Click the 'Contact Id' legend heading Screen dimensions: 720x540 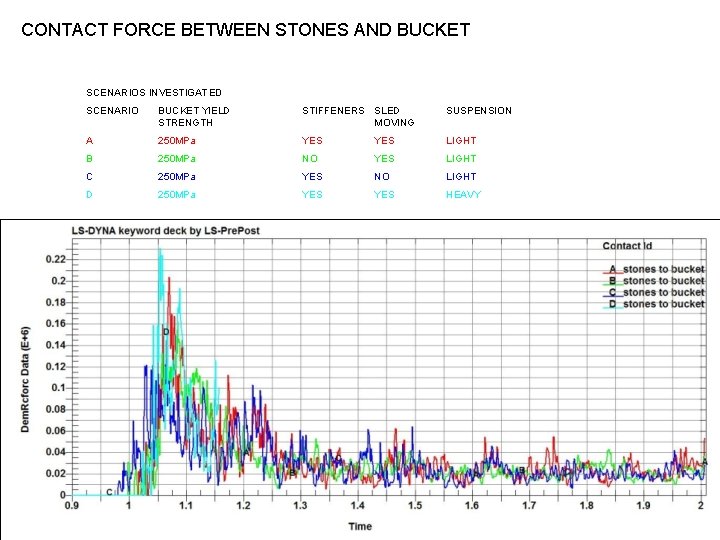tap(627, 246)
